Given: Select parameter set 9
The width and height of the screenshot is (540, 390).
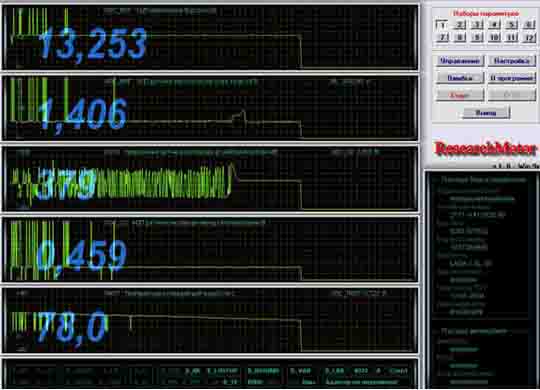Looking at the screenshot, I should (477, 37).
